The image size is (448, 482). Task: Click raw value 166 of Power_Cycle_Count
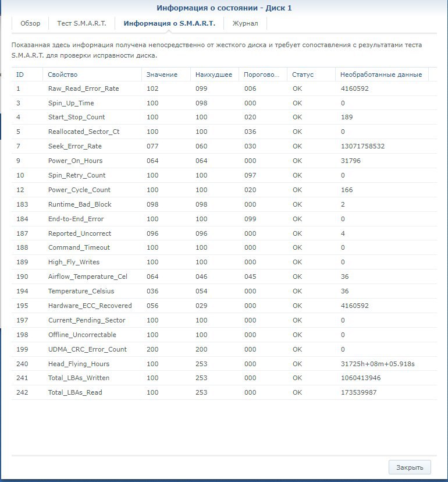click(x=347, y=190)
